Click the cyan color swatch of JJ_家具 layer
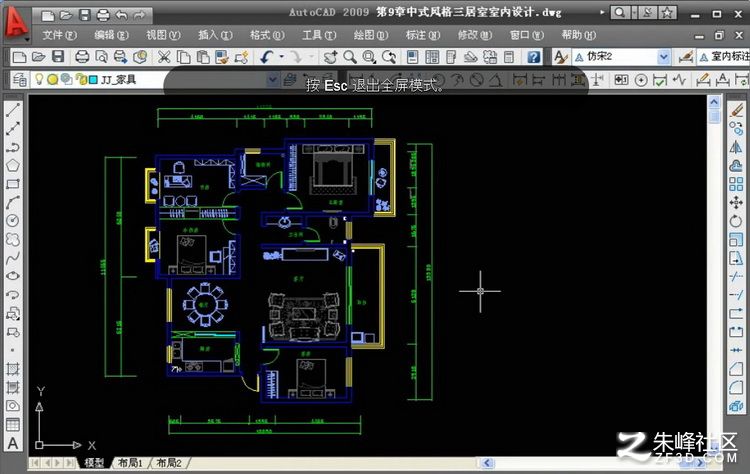 pyautogui.click(x=94, y=79)
